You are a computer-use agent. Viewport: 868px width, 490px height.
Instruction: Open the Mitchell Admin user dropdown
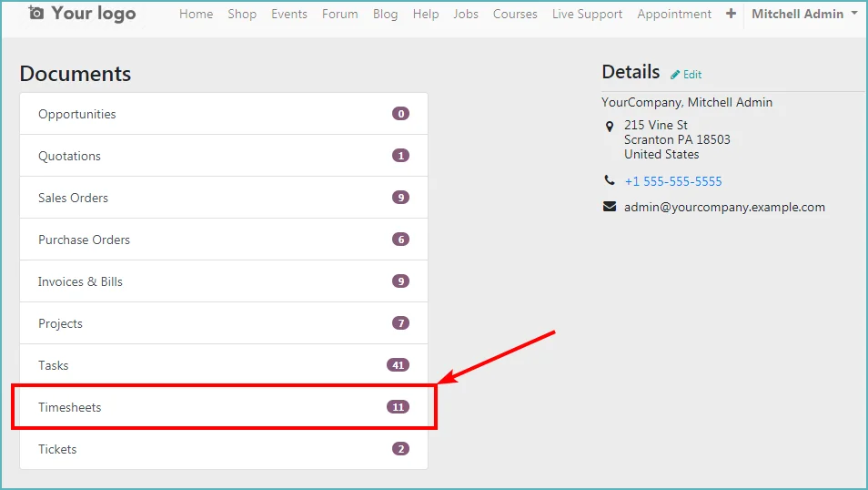point(803,14)
